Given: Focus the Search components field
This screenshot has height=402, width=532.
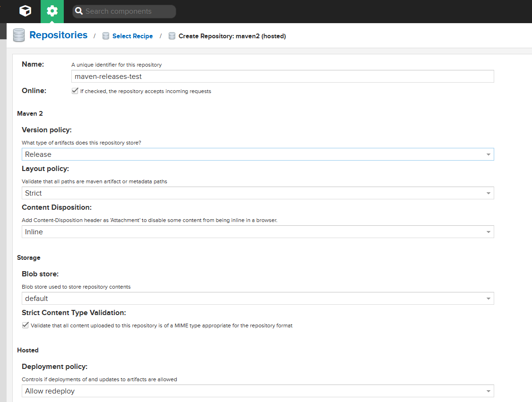Looking at the screenshot, I should (x=124, y=11).
